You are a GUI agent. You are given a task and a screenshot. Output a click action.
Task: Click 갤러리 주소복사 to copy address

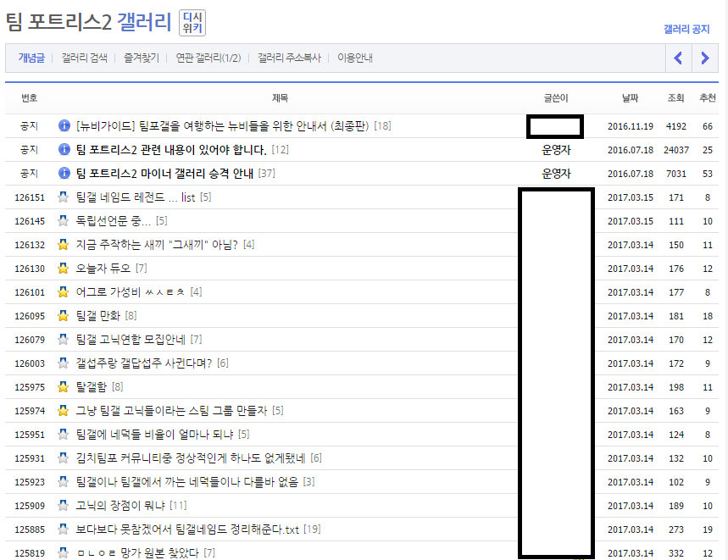289,58
